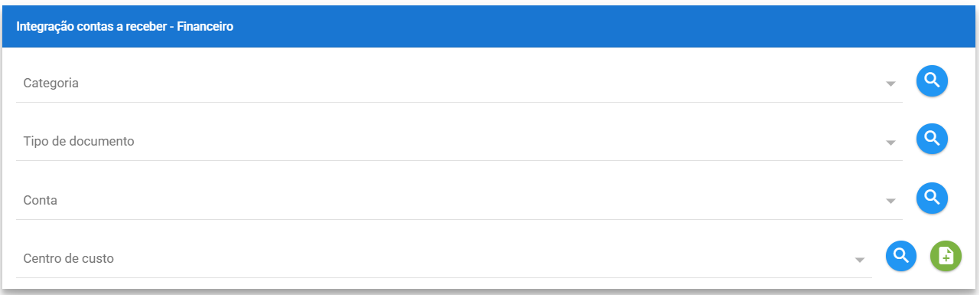Select the Conta input field

tap(459, 200)
